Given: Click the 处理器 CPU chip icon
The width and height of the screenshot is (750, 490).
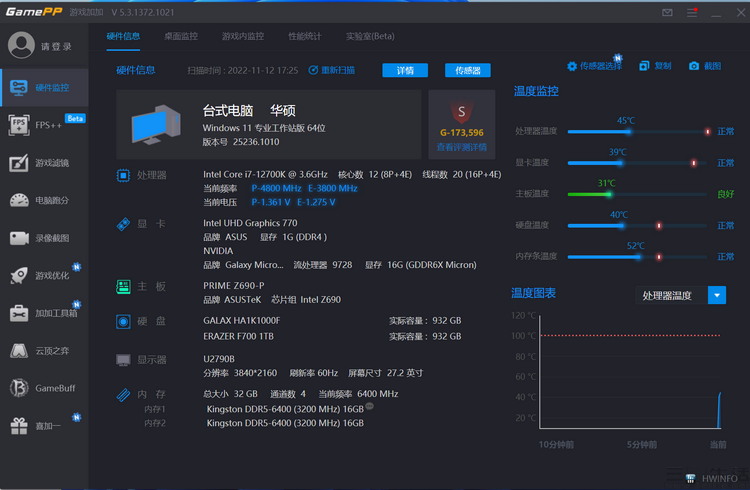Looking at the screenshot, I should tap(123, 176).
